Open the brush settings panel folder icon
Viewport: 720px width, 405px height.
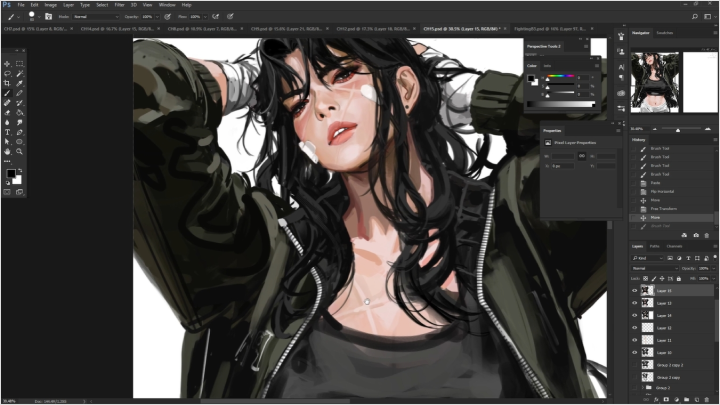pos(49,17)
